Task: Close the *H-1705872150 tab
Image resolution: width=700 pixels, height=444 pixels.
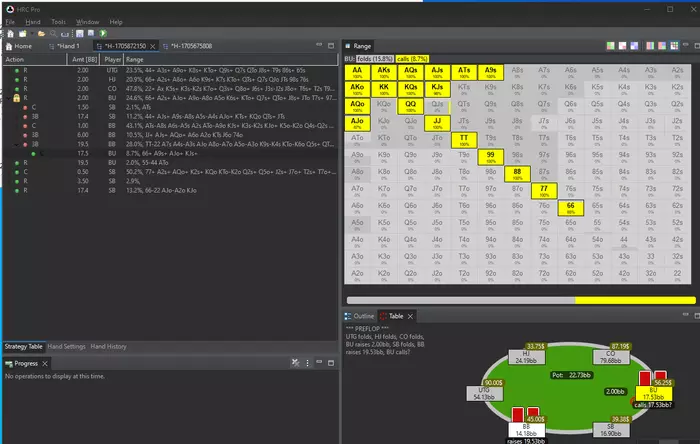Action: (153, 46)
